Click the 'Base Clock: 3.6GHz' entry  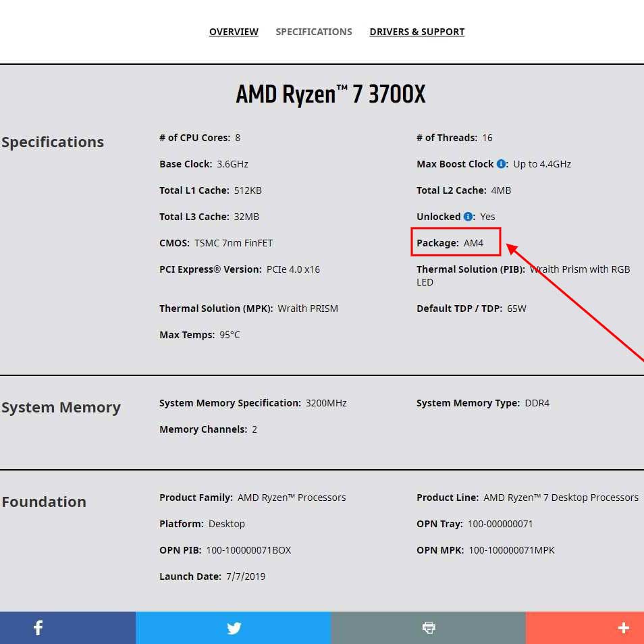tap(204, 164)
